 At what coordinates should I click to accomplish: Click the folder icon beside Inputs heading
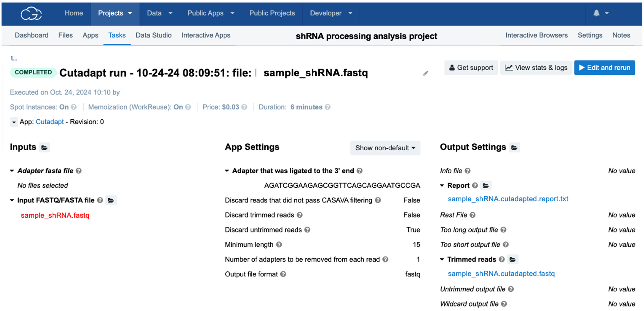44,148
